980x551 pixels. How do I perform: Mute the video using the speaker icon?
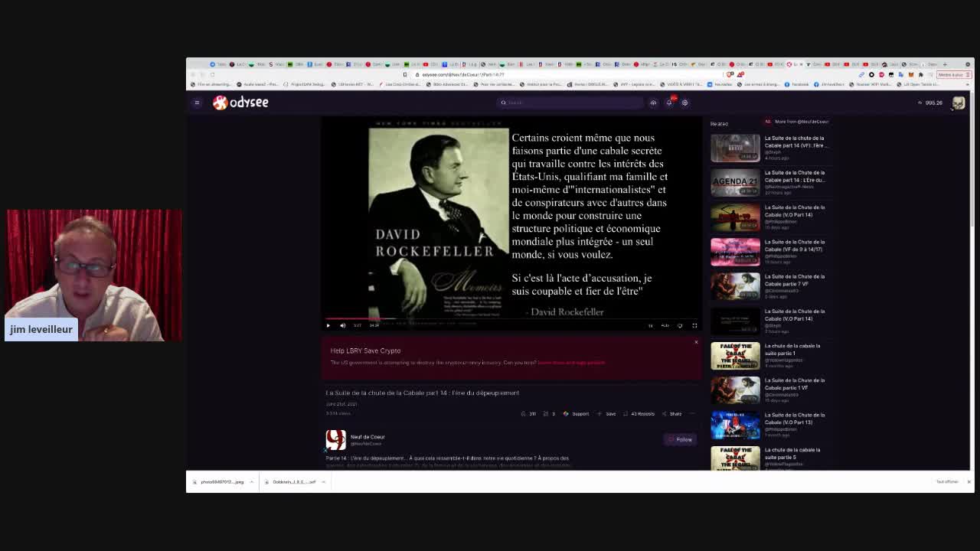pyautogui.click(x=342, y=325)
